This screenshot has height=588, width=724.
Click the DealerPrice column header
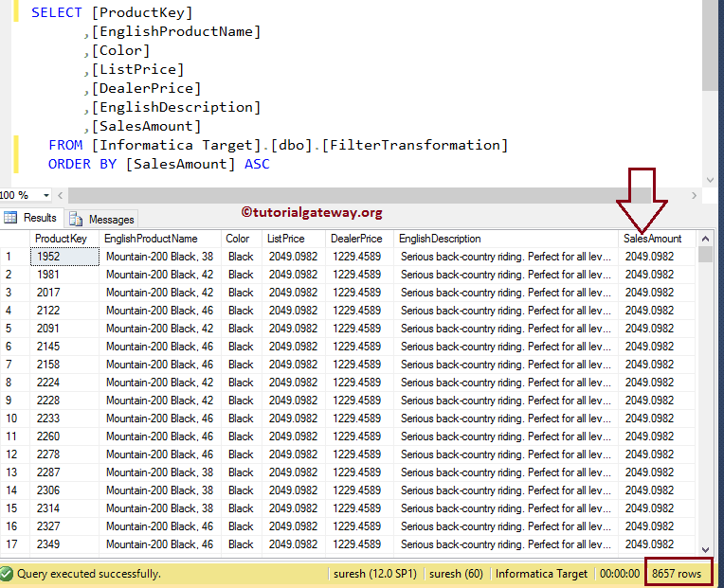[x=359, y=239]
